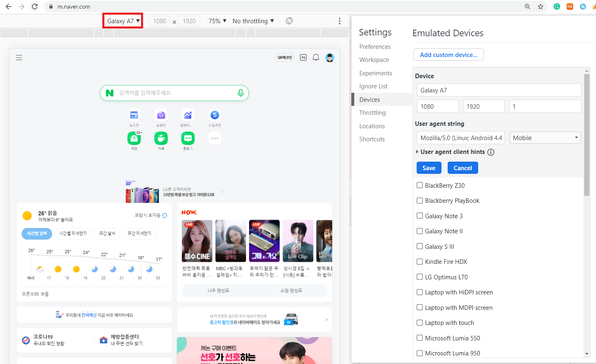The height and width of the screenshot is (364, 596).
Task: Rotate the device with the rotate icon
Action: click(x=289, y=21)
